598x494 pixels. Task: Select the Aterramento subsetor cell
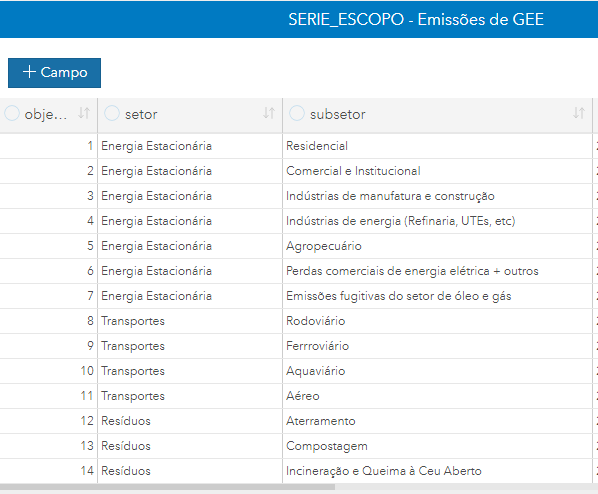point(437,421)
